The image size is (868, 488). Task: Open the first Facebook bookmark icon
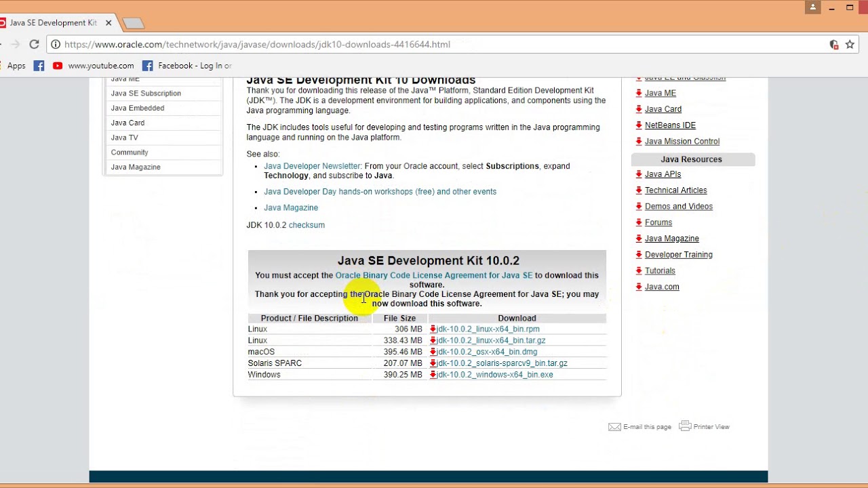coord(39,66)
